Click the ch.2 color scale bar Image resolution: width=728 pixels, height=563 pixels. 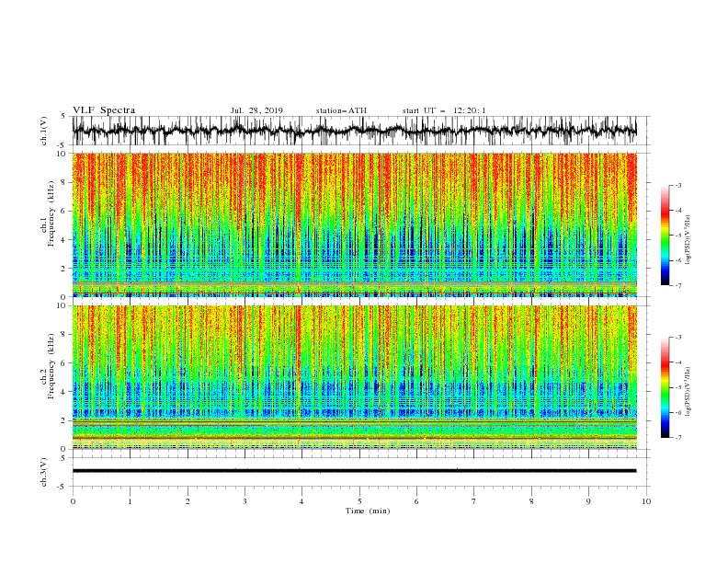(x=665, y=387)
